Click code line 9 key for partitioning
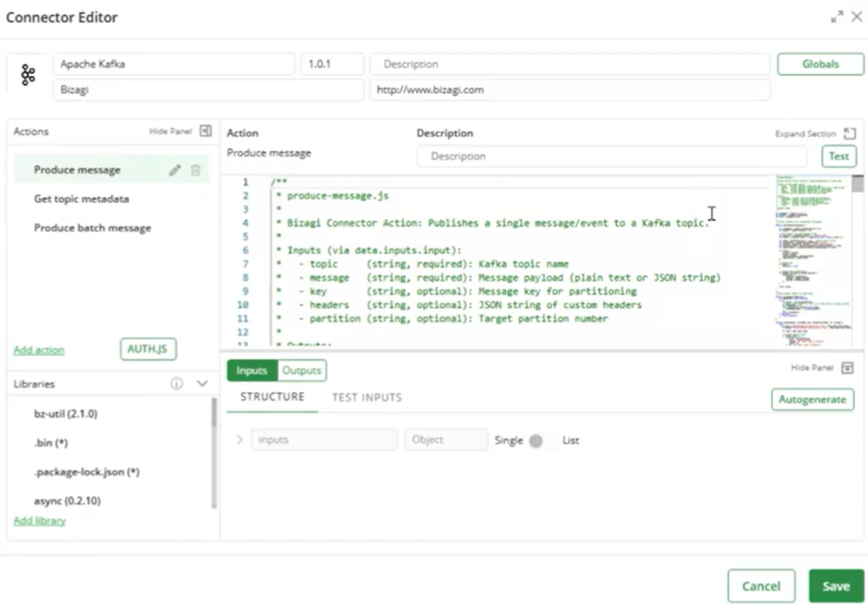Viewport: 868px width, 605px height. pos(457,292)
